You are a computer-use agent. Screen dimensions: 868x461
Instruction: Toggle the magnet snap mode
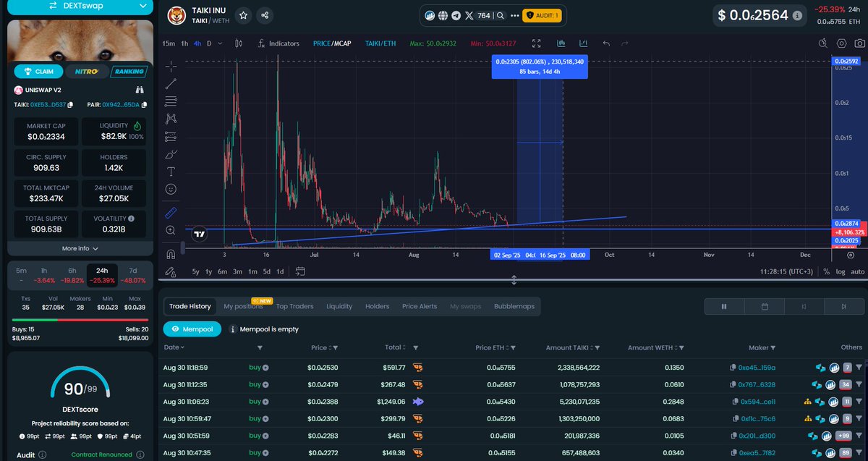pos(171,254)
